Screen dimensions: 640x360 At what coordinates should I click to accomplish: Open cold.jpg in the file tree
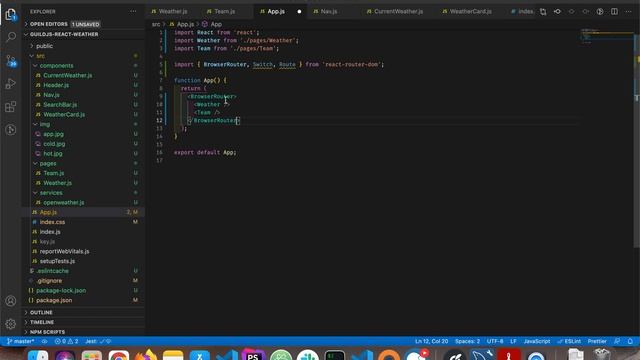[x=83, y=144]
